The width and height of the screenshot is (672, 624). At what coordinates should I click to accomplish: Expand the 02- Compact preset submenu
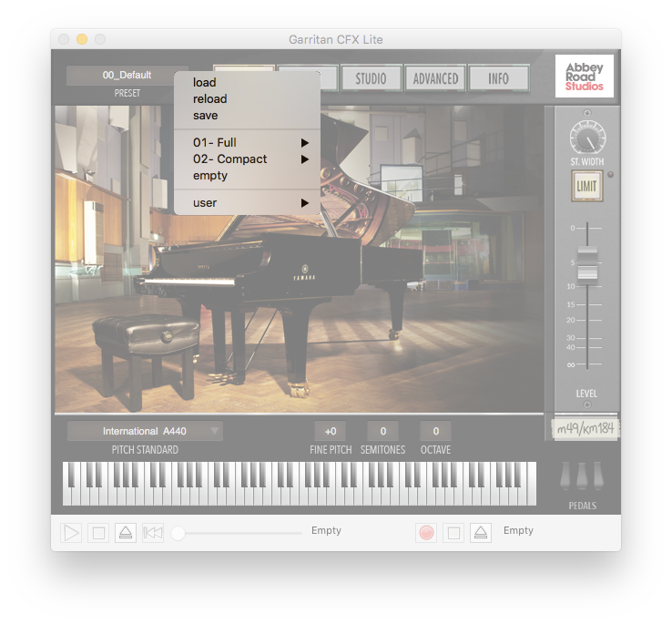coord(247,159)
